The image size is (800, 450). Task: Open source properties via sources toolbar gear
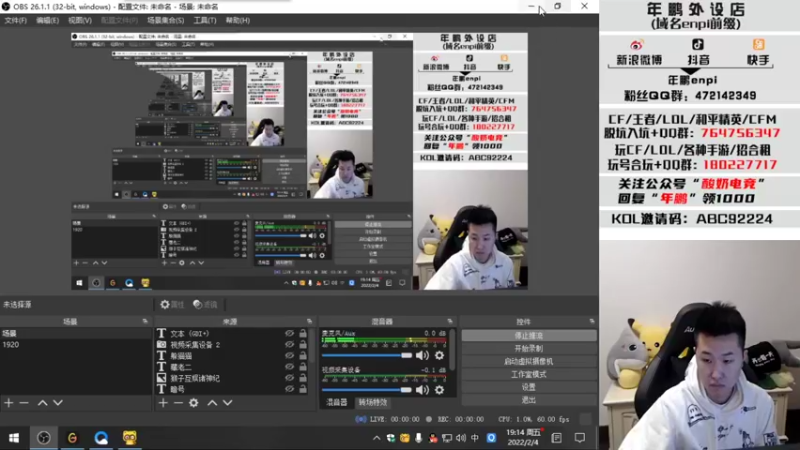pyautogui.click(x=193, y=403)
